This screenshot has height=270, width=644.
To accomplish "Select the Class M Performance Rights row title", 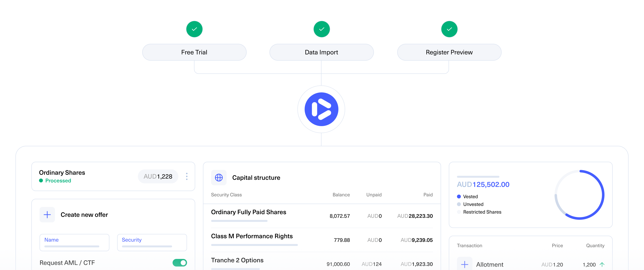I will 252,236.
